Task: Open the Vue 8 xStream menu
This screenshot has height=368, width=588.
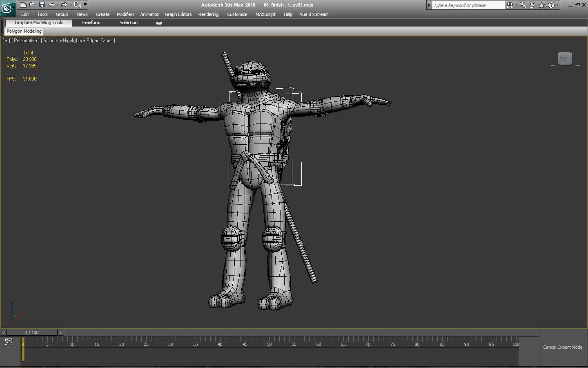Action: coord(314,14)
